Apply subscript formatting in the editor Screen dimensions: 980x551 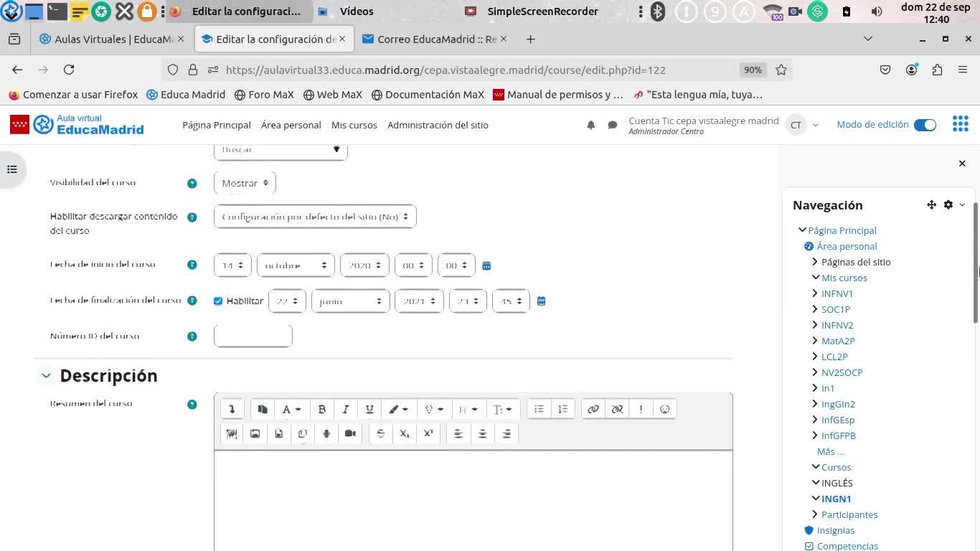click(x=405, y=433)
